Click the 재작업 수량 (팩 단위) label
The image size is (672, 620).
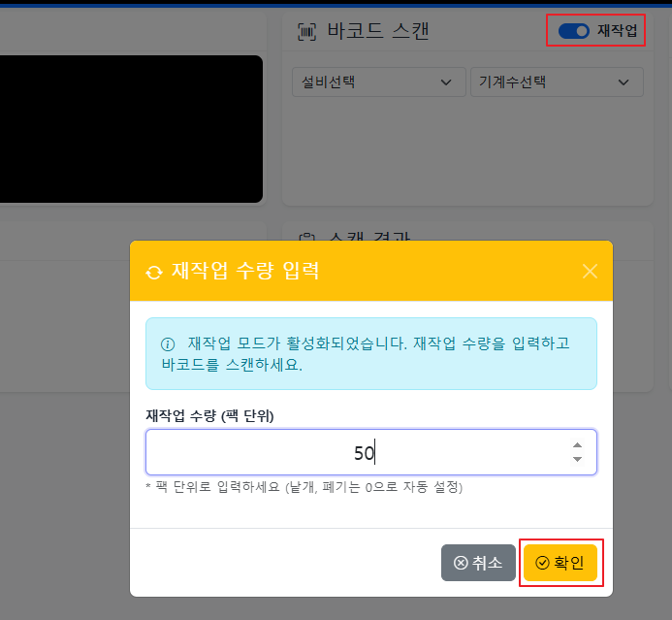pyautogui.click(x=209, y=415)
